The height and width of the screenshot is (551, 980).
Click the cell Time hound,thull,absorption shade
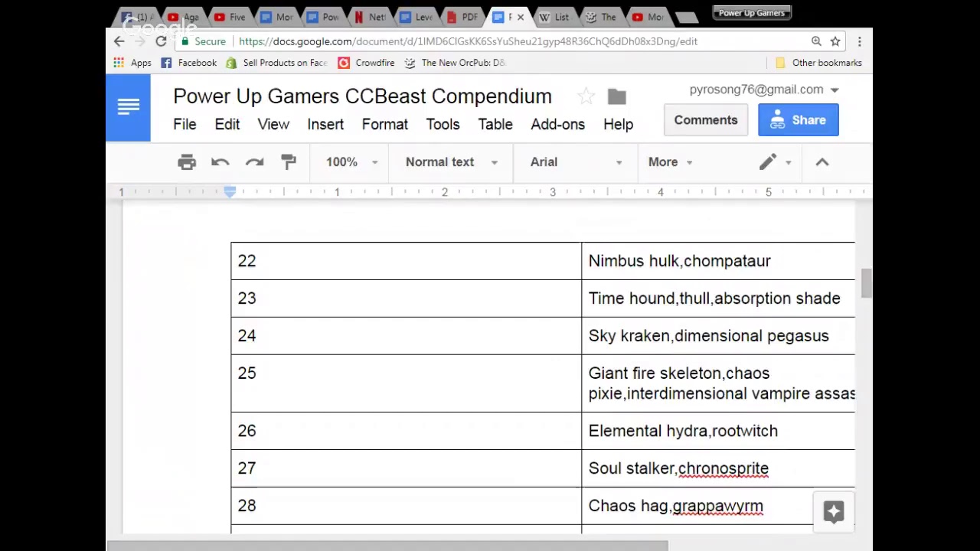tap(718, 298)
